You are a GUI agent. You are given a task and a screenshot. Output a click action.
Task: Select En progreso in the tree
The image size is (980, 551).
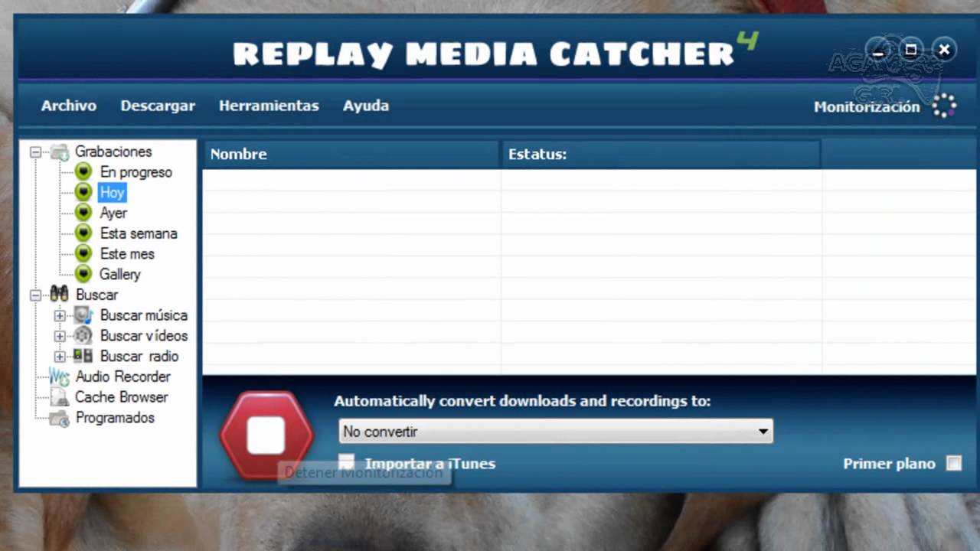point(136,172)
